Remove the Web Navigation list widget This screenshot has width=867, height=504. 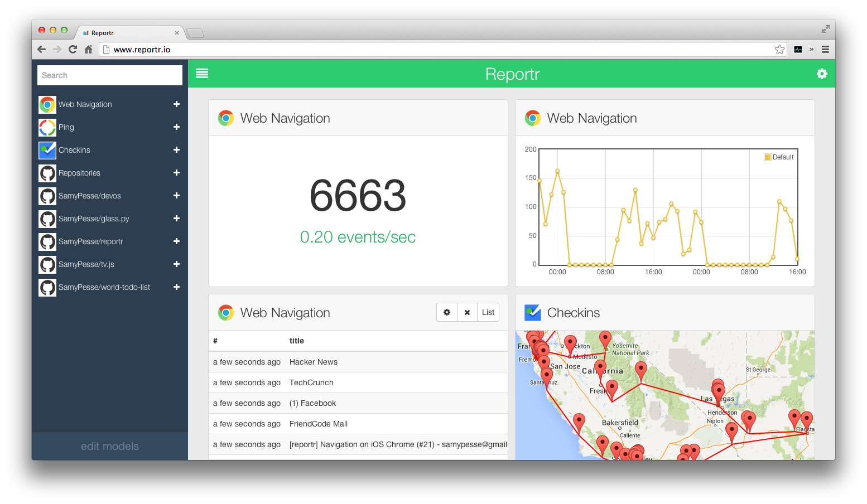coord(467,312)
